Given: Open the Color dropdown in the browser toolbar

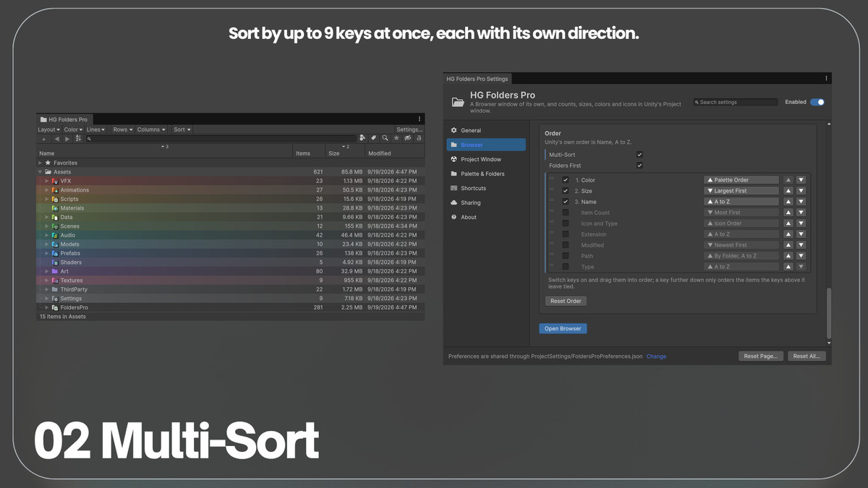Looking at the screenshot, I should (x=73, y=129).
